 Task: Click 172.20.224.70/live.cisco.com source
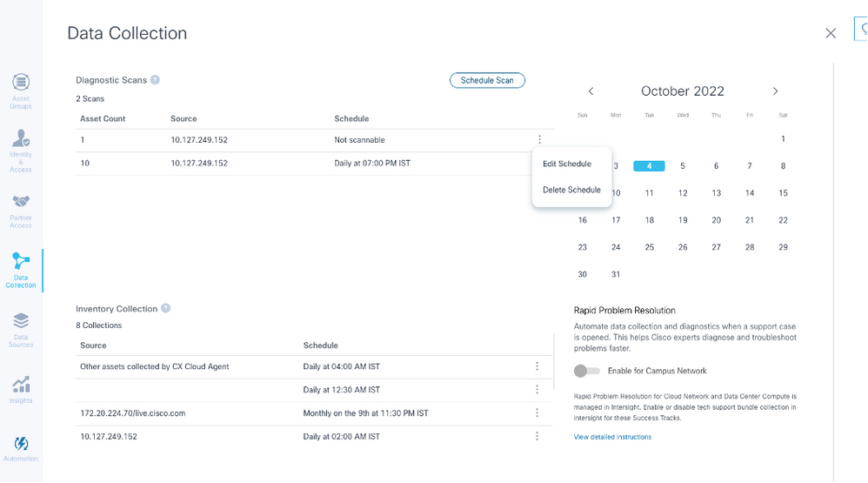(133, 413)
